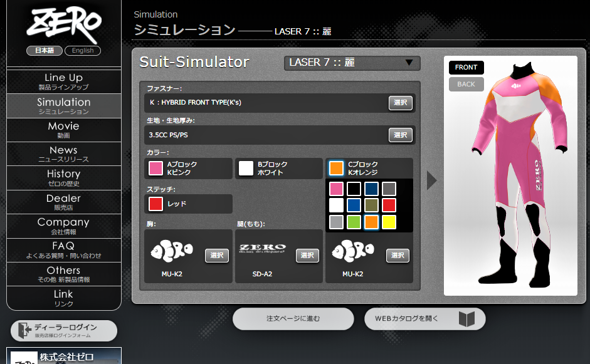Show the FRONT view of the suit
590x364 pixels.
(x=466, y=68)
